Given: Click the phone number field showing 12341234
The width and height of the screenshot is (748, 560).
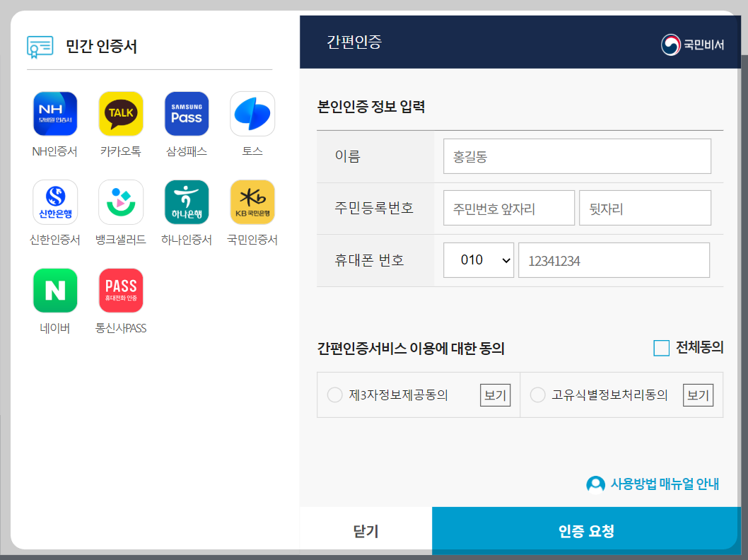Looking at the screenshot, I should [x=614, y=260].
